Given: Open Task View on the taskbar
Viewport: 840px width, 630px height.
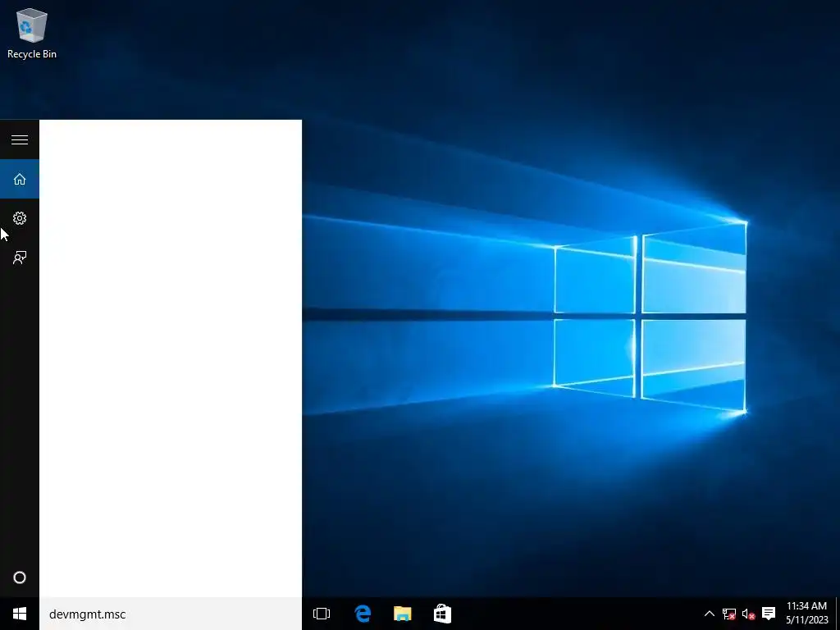Looking at the screenshot, I should pos(322,614).
